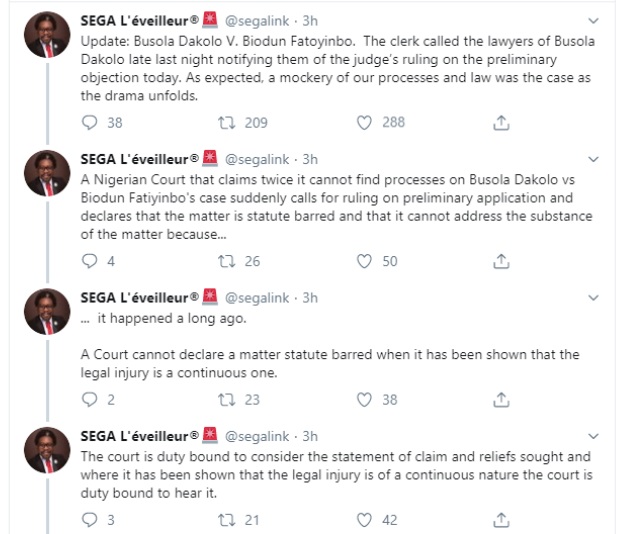Screen dimensions: 627x534
Task: Open the avatar thumbnail on the first tweet
Action: click(x=47, y=36)
